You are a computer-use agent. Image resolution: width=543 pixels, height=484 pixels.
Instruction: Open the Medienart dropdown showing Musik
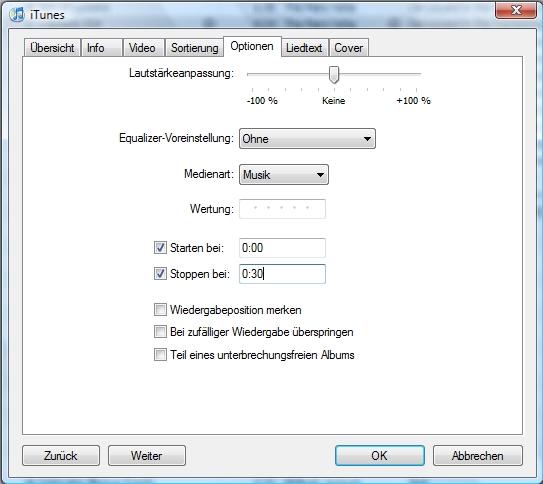pos(284,174)
